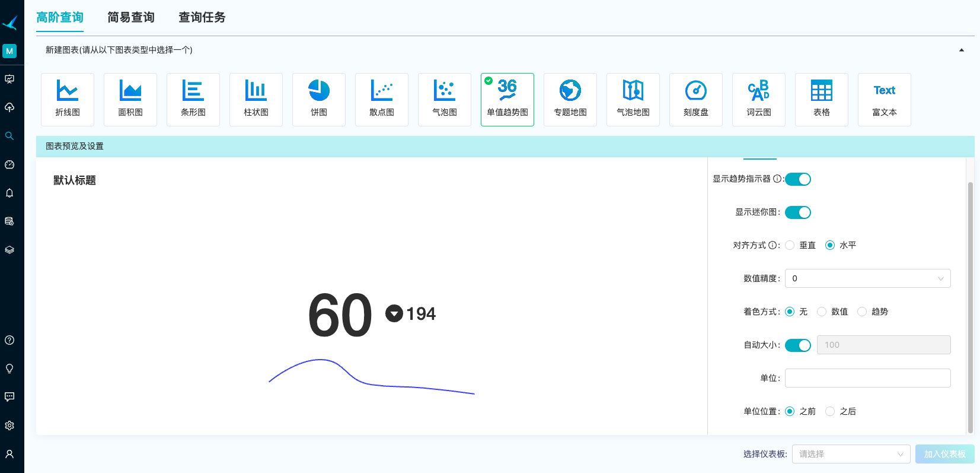Open the alert bell sidebar icon
Screen dimensions: 980x473
point(9,193)
